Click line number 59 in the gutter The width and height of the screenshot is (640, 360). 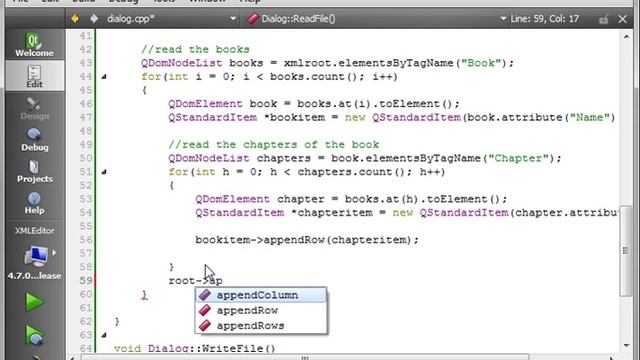(x=86, y=281)
